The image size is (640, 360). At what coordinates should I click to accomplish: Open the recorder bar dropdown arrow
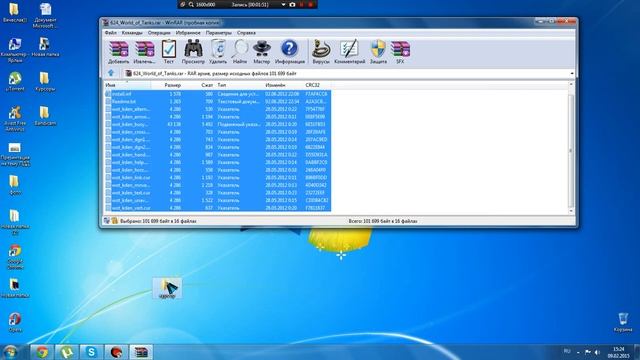coord(283,4)
